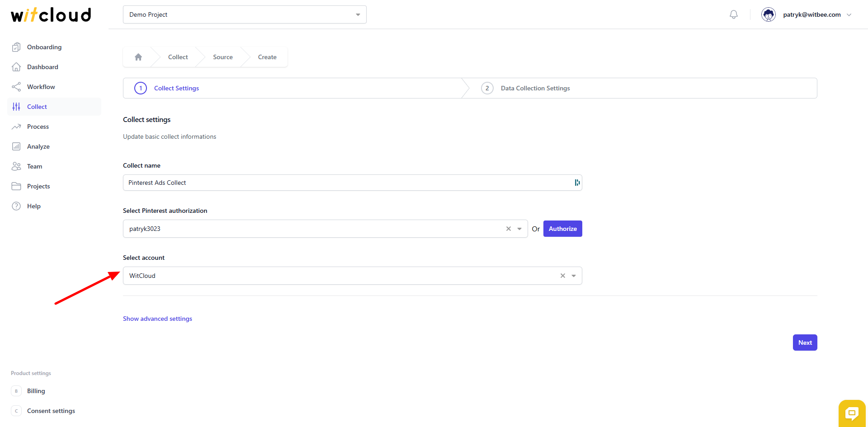Screen dimensions: 868x427
Task: Open Workflow sidebar item
Action: pyautogui.click(x=54, y=87)
